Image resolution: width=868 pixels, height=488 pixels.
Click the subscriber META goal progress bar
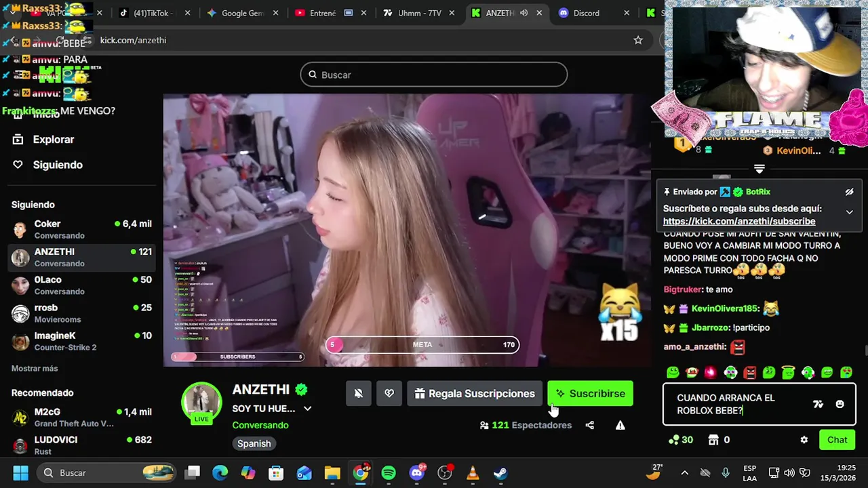click(x=422, y=344)
